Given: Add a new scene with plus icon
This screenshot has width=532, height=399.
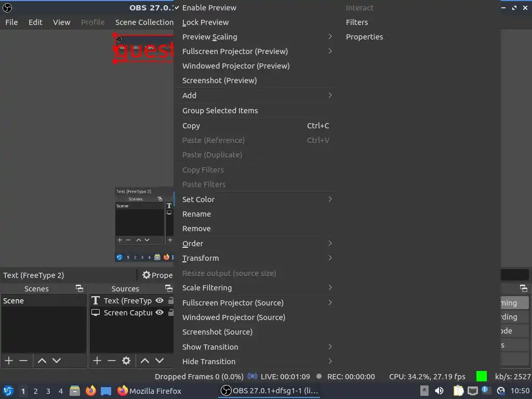Looking at the screenshot, I should [x=9, y=361].
